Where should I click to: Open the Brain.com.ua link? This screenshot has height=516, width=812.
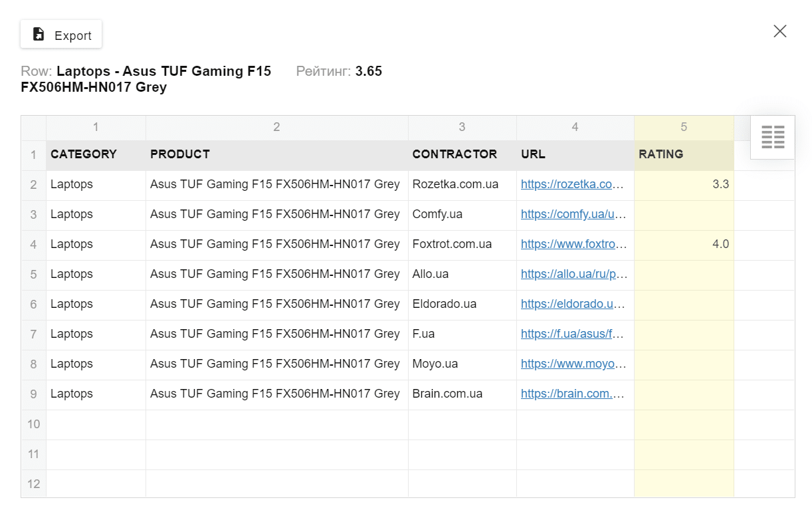point(573,394)
